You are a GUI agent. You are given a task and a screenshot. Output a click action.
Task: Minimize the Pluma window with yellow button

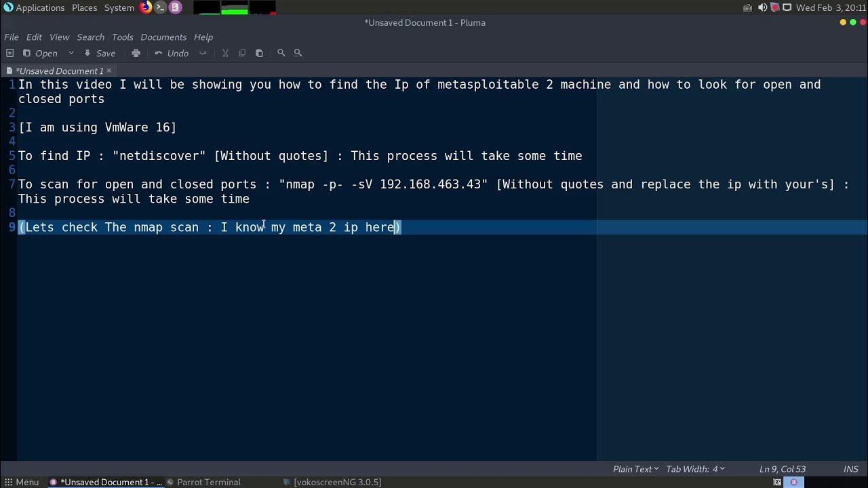(843, 22)
